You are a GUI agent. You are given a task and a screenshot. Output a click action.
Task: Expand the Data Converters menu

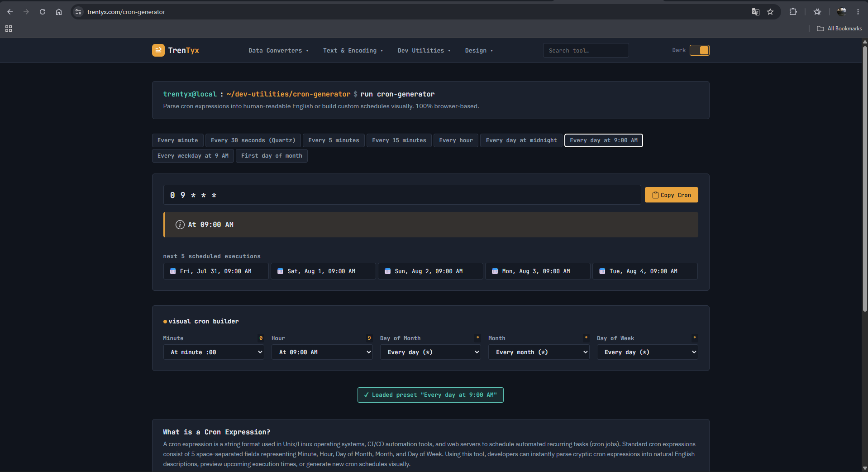point(278,51)
